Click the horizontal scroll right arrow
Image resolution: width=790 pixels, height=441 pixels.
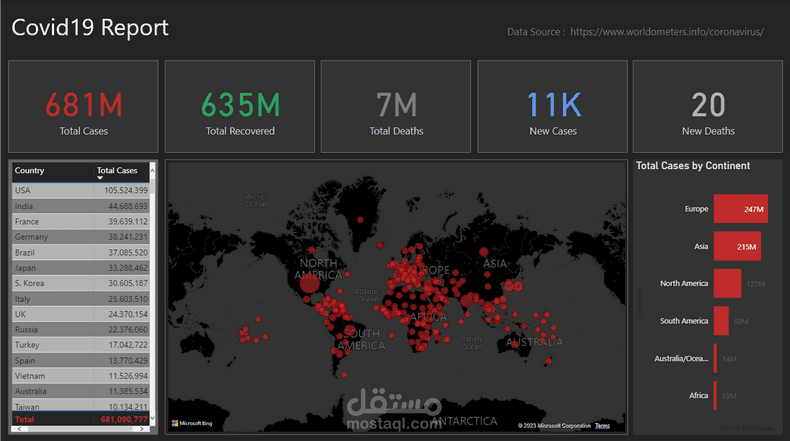[x=142, y=429]
